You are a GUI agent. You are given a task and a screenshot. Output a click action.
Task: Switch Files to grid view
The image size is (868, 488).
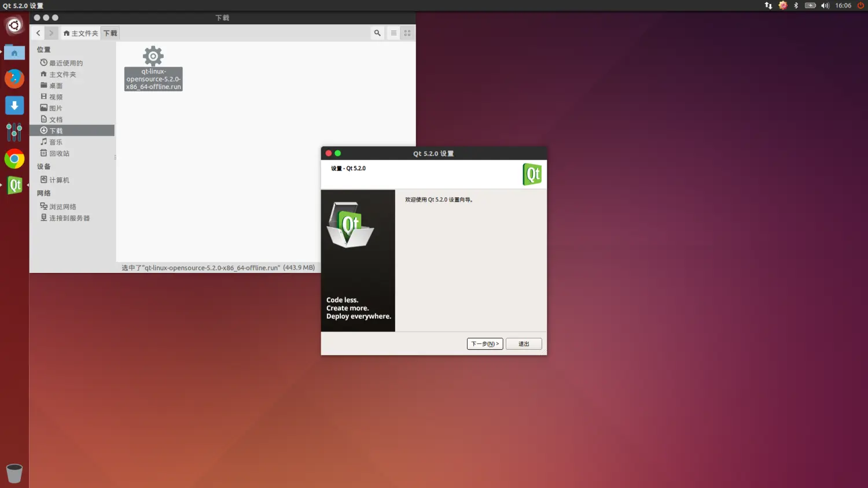407,33
